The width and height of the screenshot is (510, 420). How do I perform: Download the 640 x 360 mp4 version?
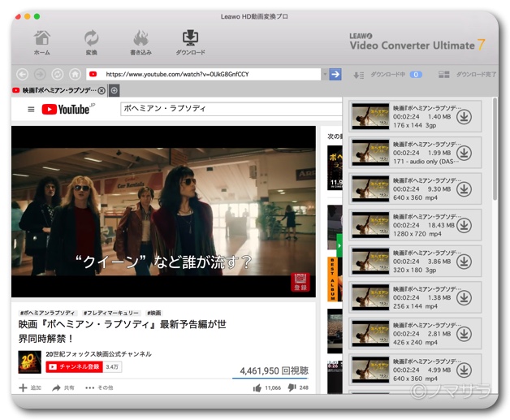[464, 188]
